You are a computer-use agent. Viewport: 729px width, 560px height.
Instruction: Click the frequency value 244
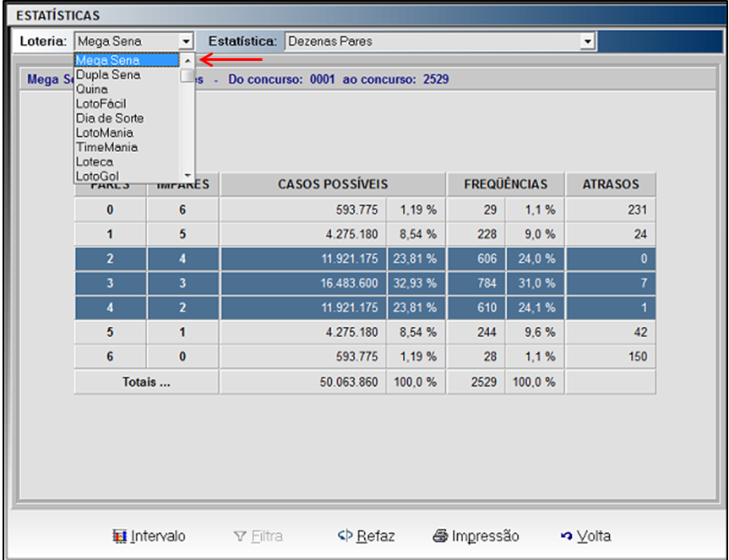[476, 332]
